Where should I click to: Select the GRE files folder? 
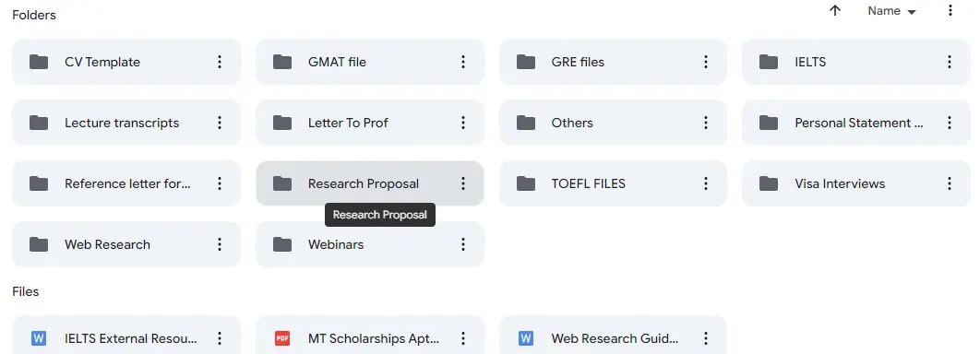click(x=613, y=62)
